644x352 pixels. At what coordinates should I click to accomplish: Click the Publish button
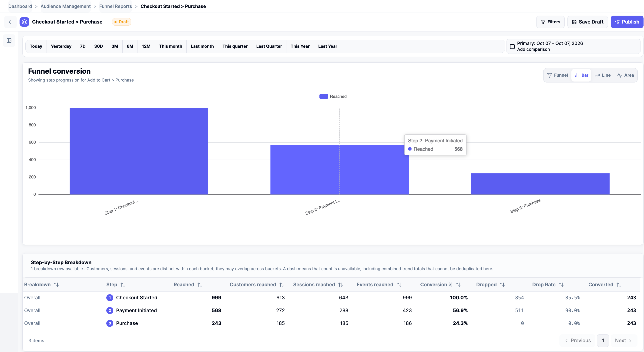point(627,22)
